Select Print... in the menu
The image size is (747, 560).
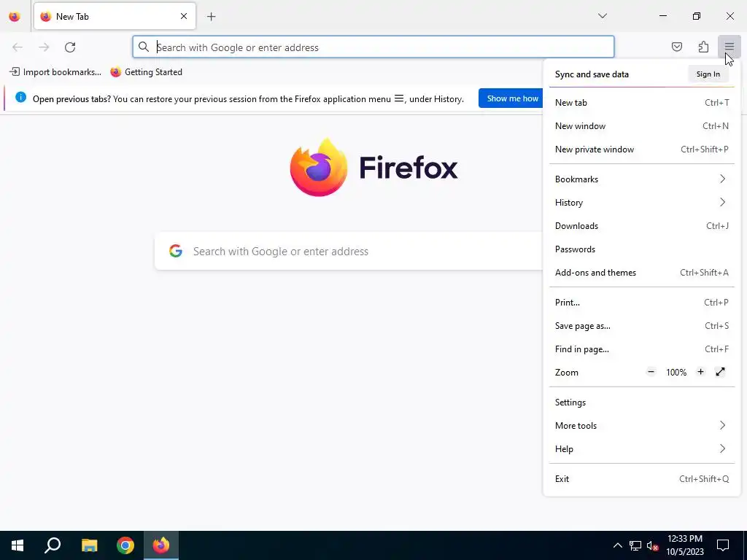tap(642, 303)
